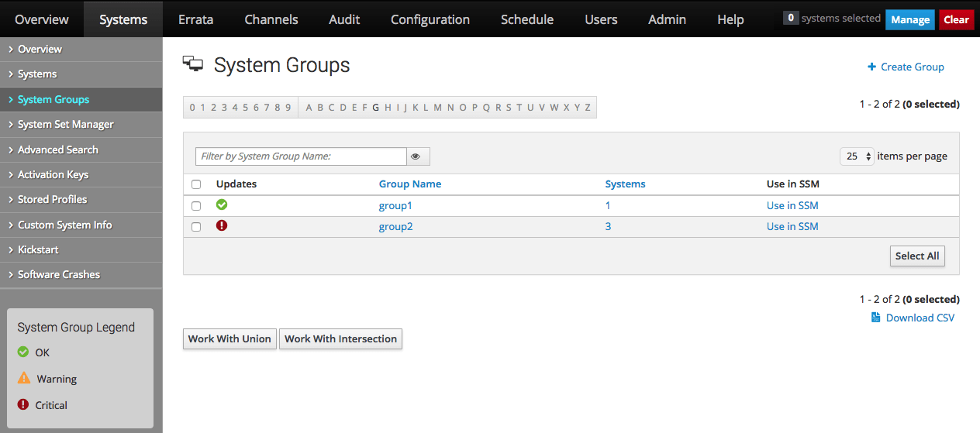Open the Audit tab
This screenshot has width=980, height=433.
(344, 19)
